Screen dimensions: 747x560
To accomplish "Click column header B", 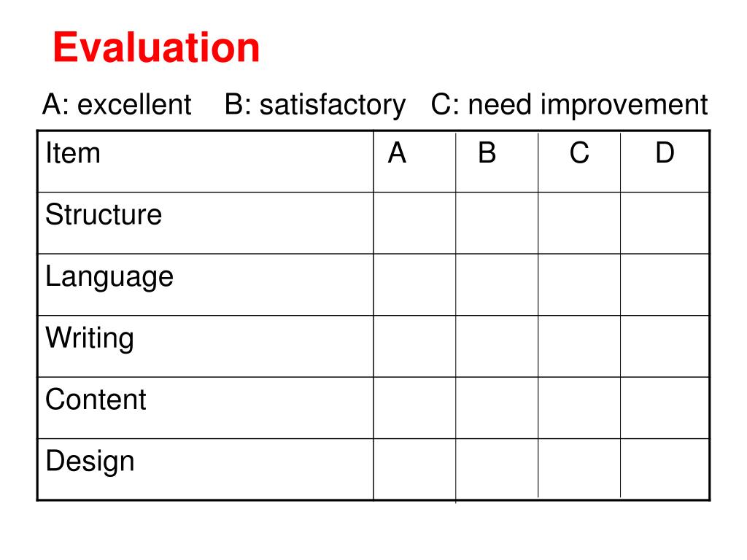I will pyautogui.click(x=497, y=162).
